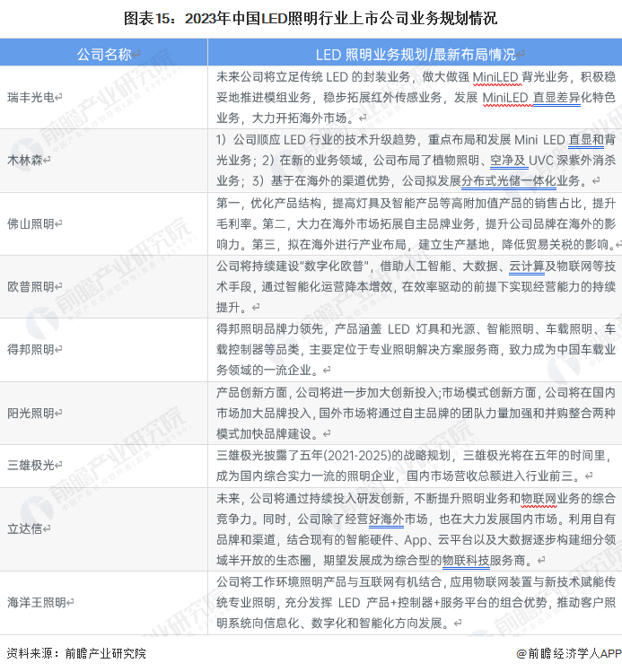622x672 pixels.
Task: Click the @前瞻经济学人APP credit
Action: 569,653
